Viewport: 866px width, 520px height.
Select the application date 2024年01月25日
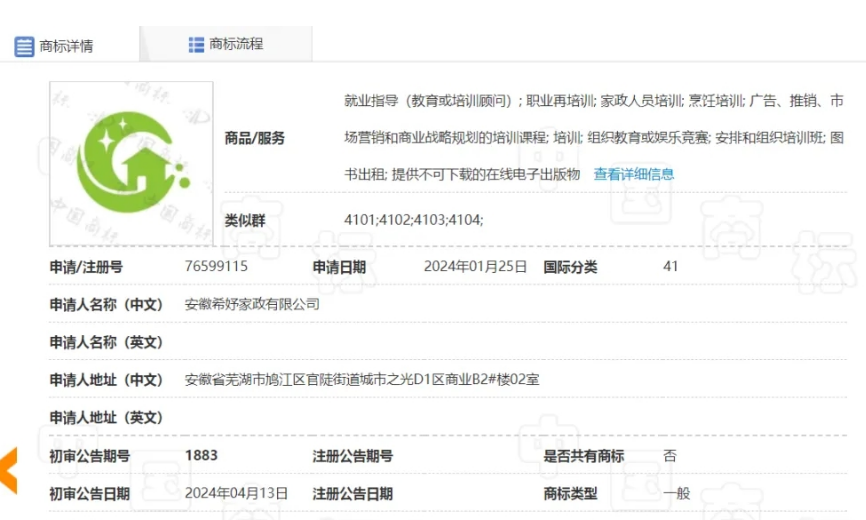pos(475,267)
